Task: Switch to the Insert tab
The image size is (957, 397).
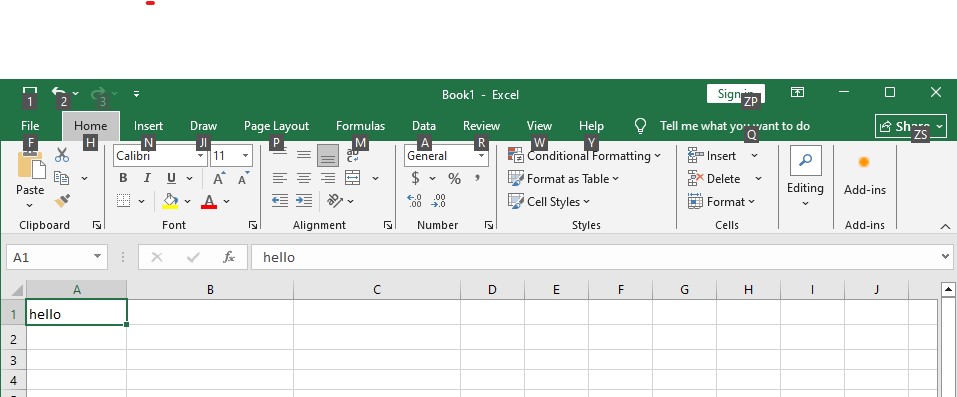Action: (148, 126)
